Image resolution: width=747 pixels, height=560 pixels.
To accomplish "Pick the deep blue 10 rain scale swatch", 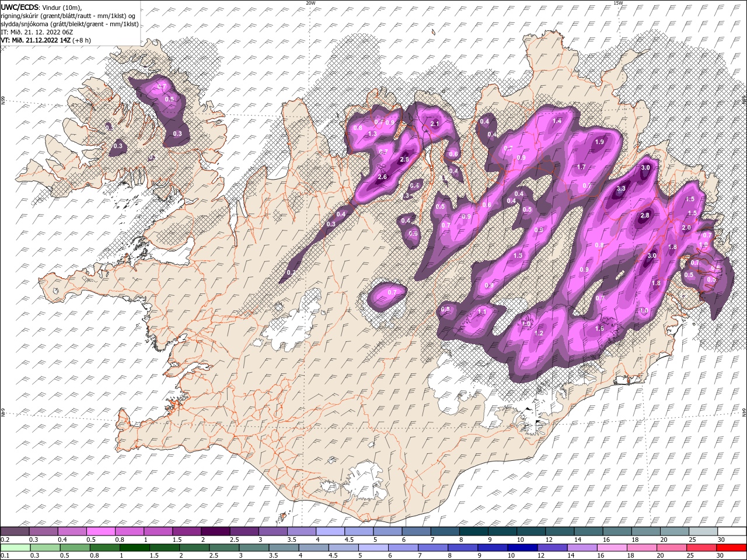I will 523,547.
